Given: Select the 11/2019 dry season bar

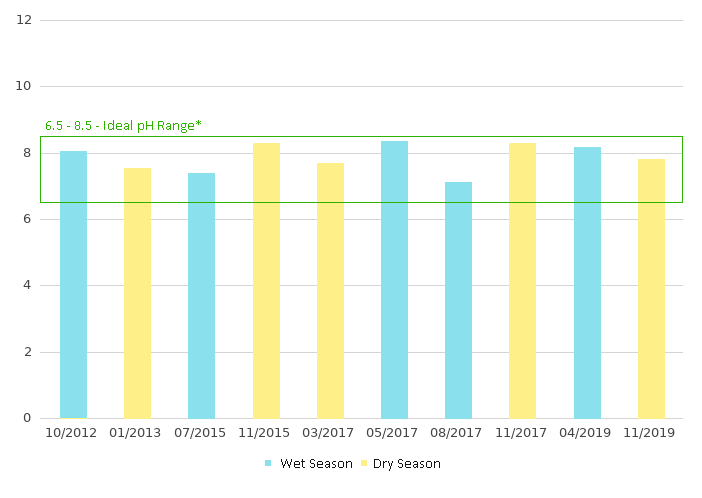Looking at the screenshot, I should click(x=651, y=289).
